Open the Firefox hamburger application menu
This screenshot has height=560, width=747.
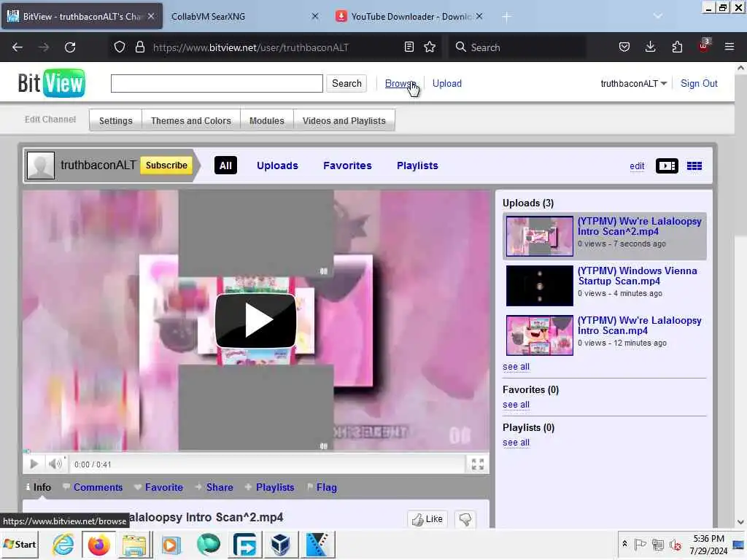coord(729,47)
